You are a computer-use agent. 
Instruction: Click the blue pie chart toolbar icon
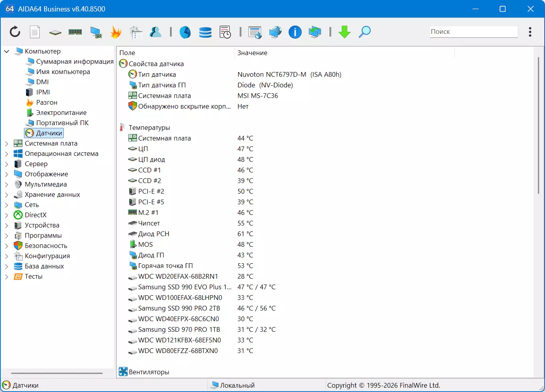tap(185, 32)
